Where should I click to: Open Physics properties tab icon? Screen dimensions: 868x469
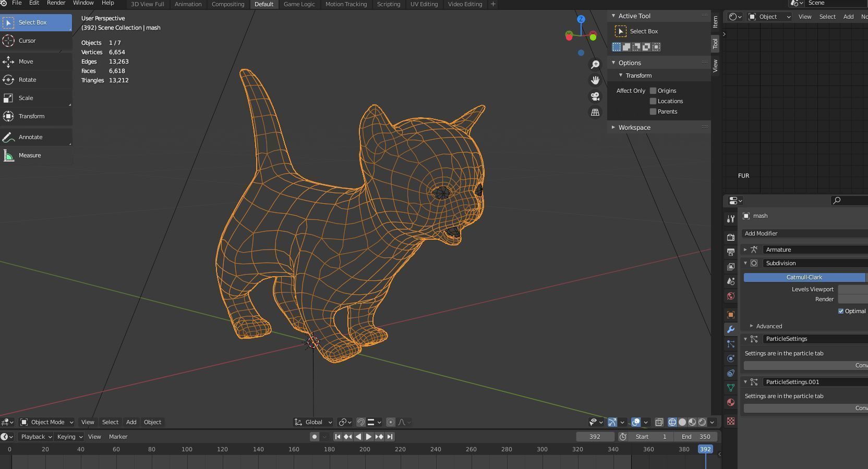coord(731,359)
